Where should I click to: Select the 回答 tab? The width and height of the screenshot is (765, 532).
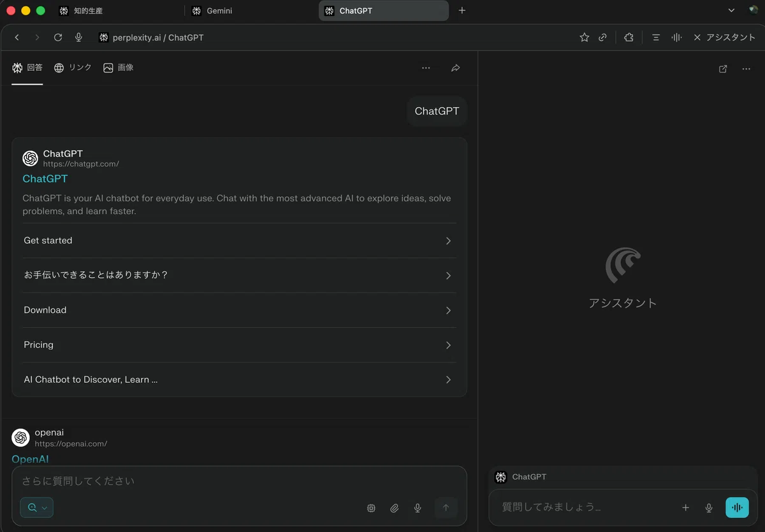27,68
